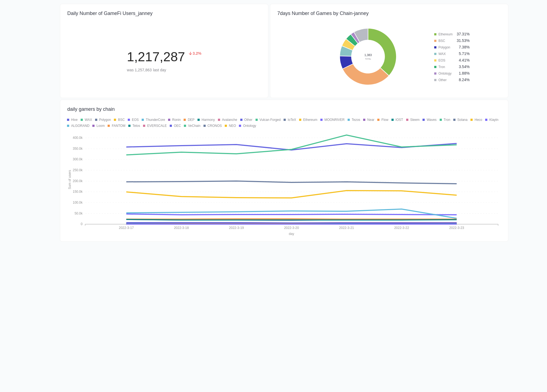Viewport: 547px width, 392px height.
Task: Select the green Tron legend square
Action: click(435, 67)
